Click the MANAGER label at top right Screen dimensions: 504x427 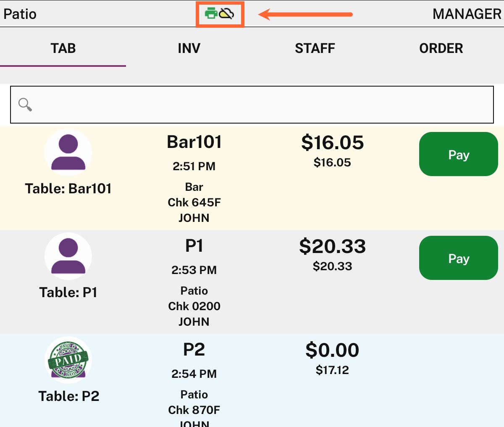467,14
